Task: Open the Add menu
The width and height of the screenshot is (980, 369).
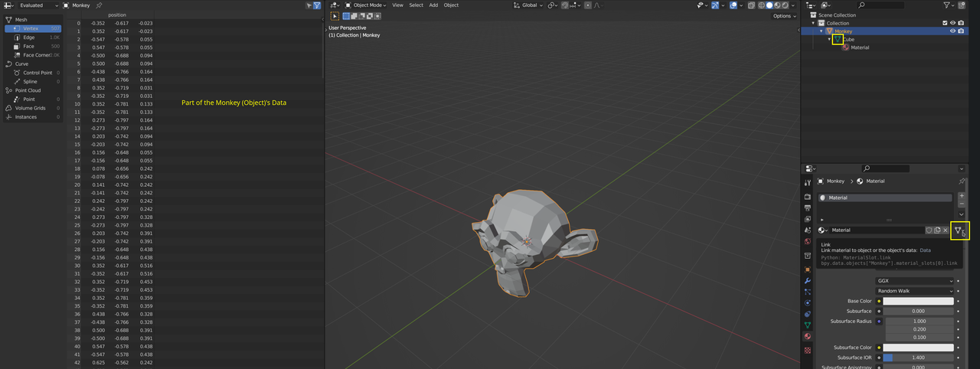Action: pos(433,5)
